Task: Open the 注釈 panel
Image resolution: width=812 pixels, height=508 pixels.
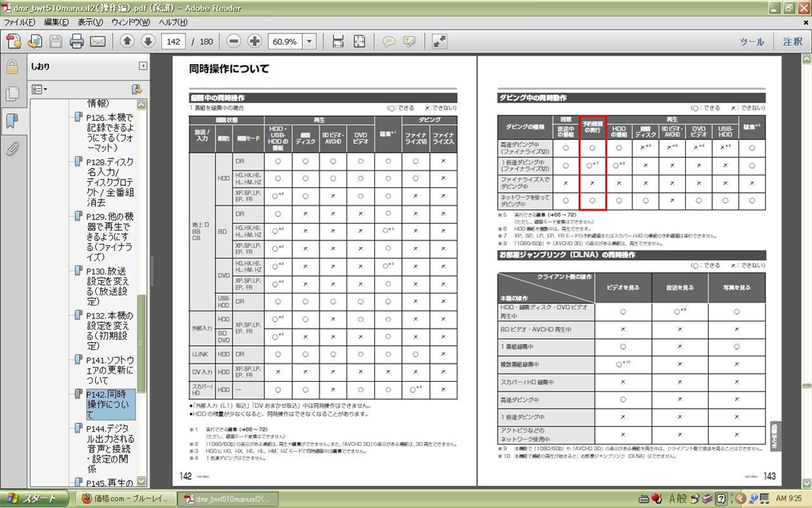Action: (x=792, y=41)
